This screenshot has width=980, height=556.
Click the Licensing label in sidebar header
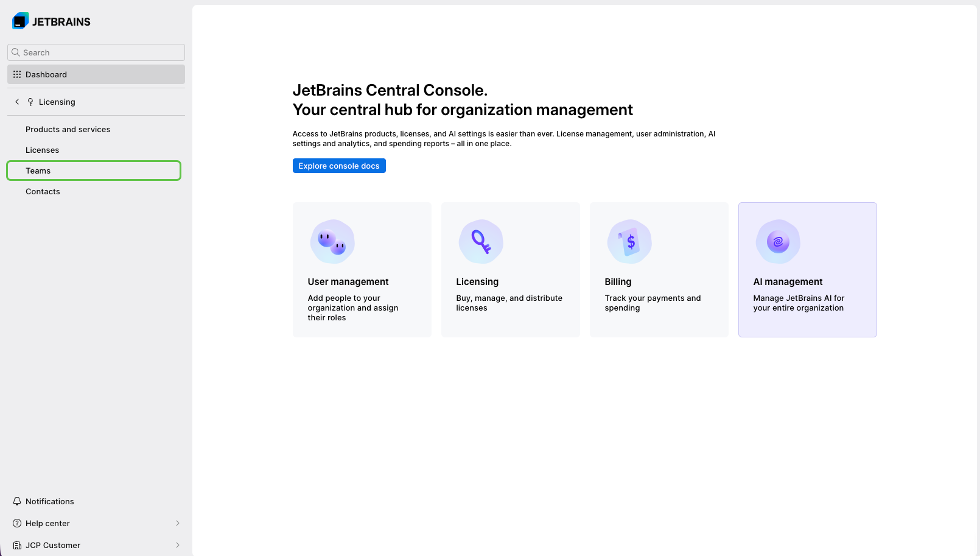57,102
